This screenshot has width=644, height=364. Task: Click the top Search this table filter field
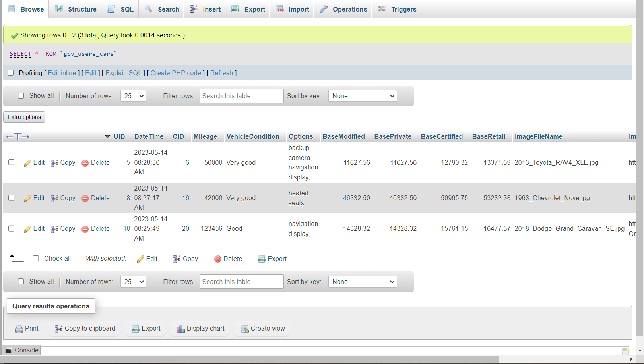point(241,96)
